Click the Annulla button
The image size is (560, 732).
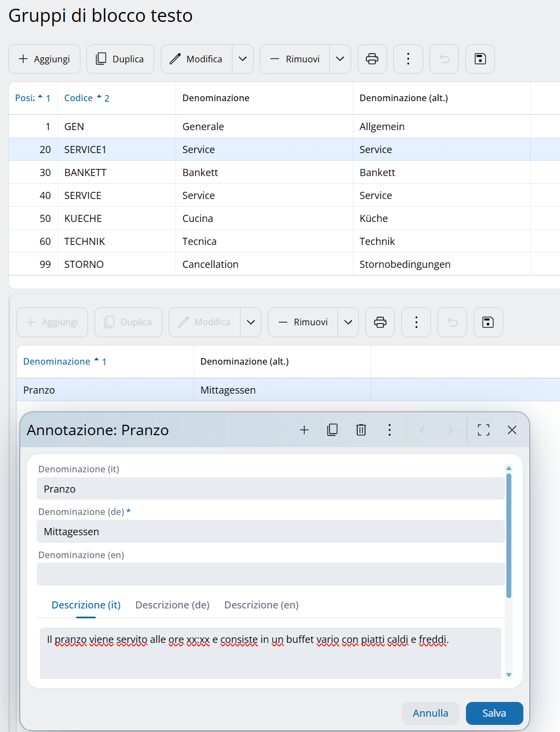(430, 713)
